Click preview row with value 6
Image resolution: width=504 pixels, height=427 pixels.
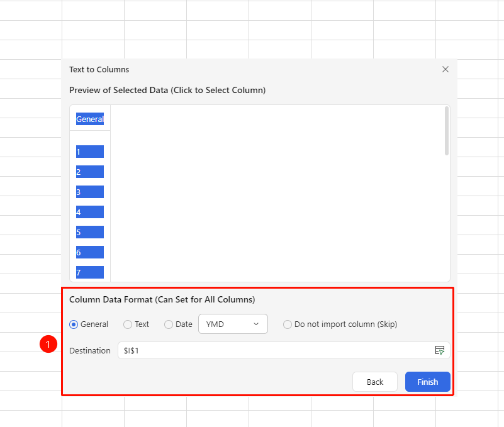[90, 252]
